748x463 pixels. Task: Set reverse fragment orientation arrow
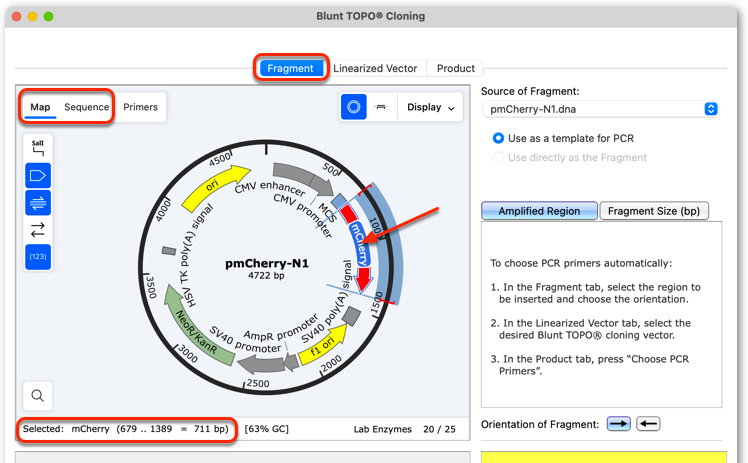tap(648, 423)
